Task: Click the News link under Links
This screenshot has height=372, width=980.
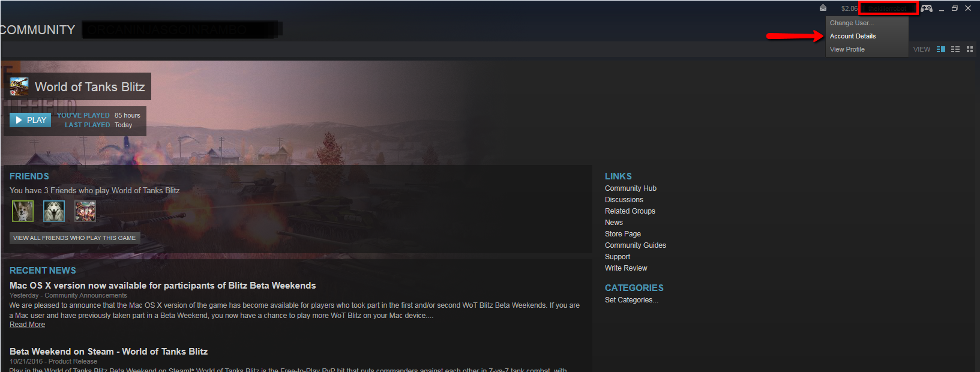Action: pyautogui.click(x=614, y=223)
